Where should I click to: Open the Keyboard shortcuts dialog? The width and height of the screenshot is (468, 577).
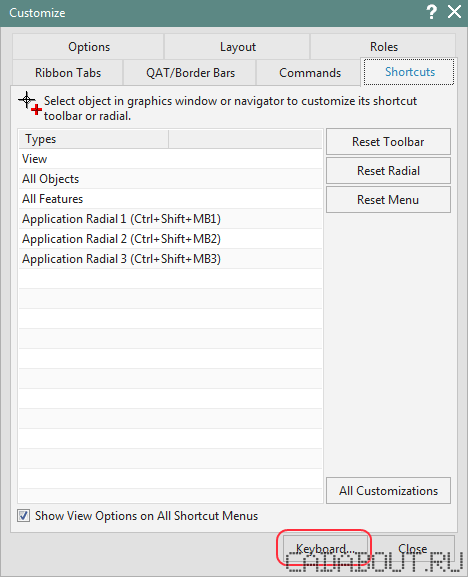pyautogui.click(x=325, y=549)
